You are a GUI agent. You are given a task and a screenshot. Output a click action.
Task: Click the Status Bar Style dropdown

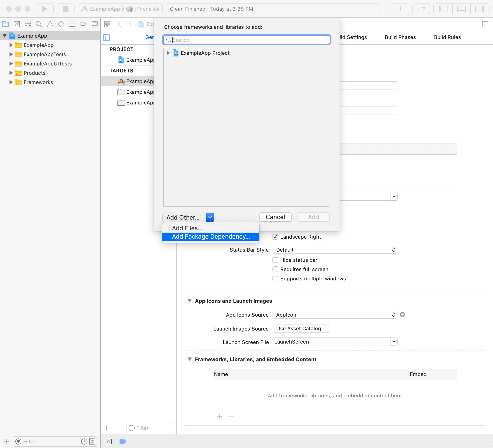(334, 250)
